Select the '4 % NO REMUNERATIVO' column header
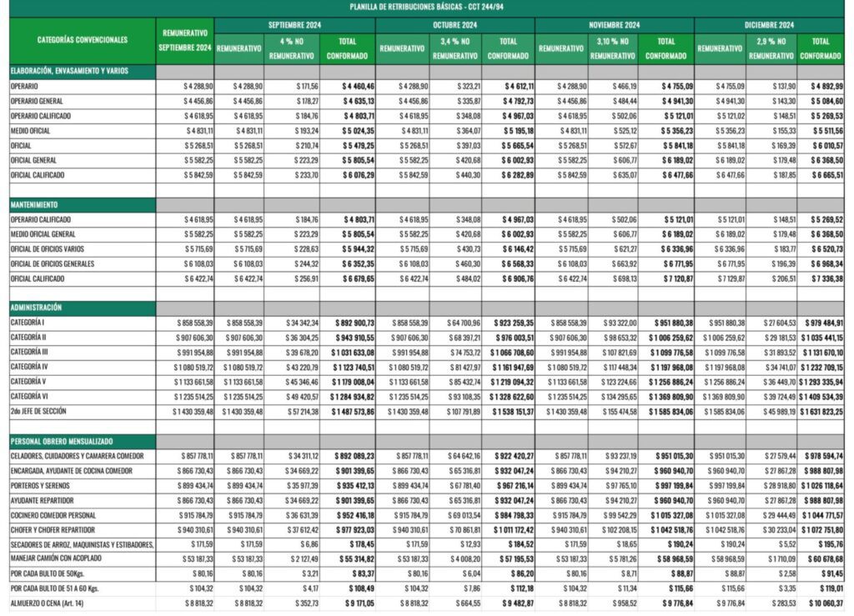 291,48
